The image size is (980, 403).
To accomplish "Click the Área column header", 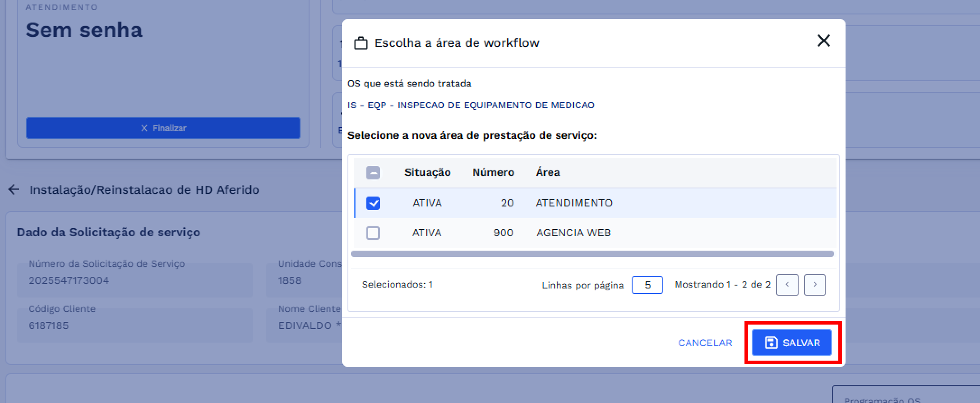I will pos(548,172).
